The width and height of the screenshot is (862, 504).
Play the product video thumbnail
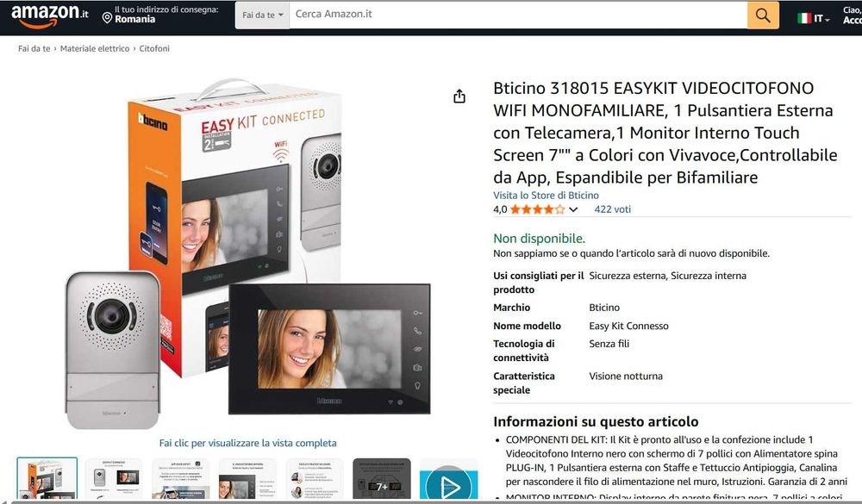448,479
